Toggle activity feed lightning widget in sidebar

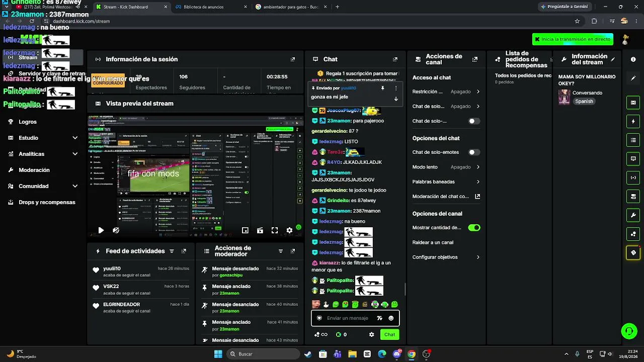tap(633, 121)
